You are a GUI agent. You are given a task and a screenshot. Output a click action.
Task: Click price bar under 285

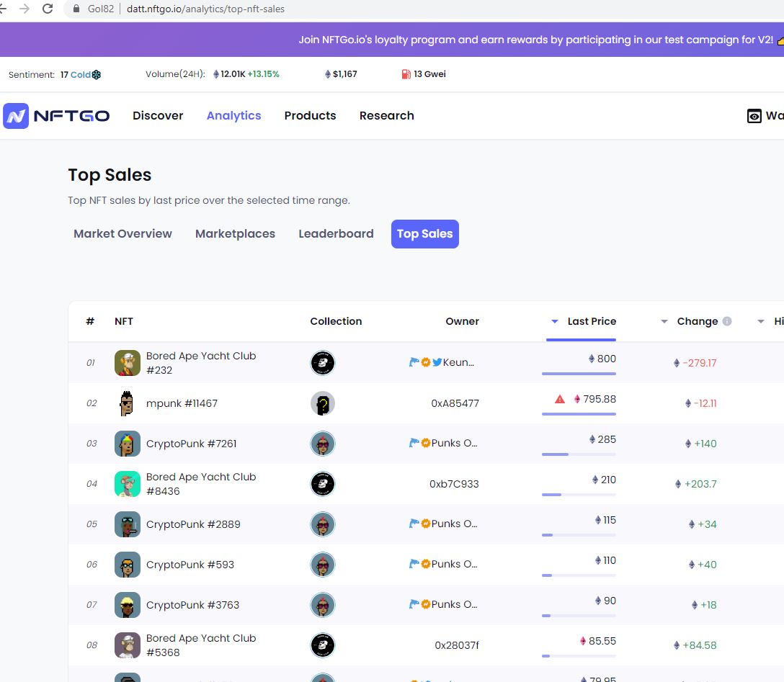[579, 454]
